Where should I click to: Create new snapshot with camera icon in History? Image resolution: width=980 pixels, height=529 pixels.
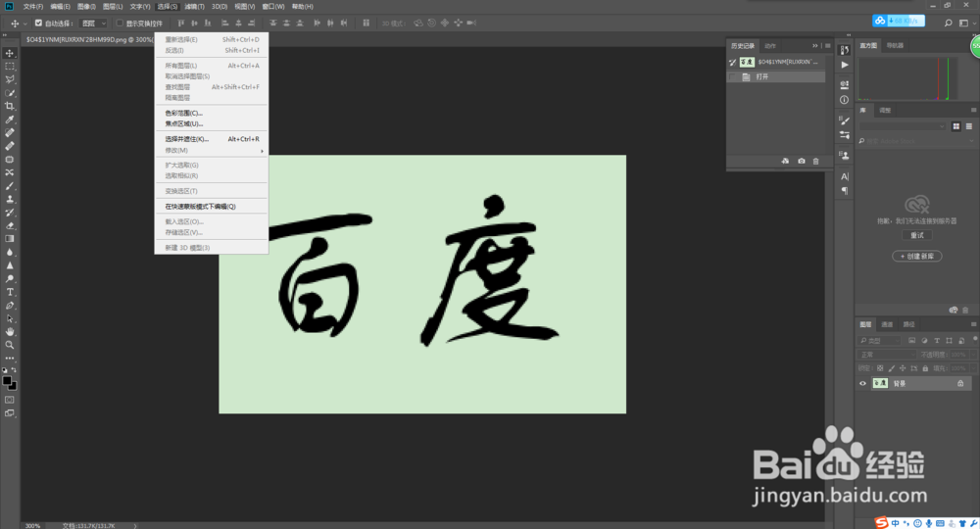pyautogui.click(x=802, y=161)
